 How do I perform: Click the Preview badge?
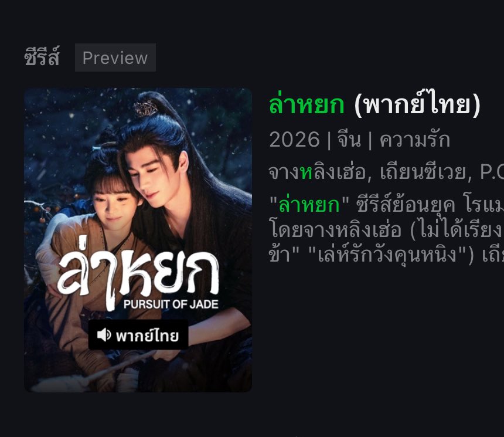pyautogui.click(x=115, y=57)
